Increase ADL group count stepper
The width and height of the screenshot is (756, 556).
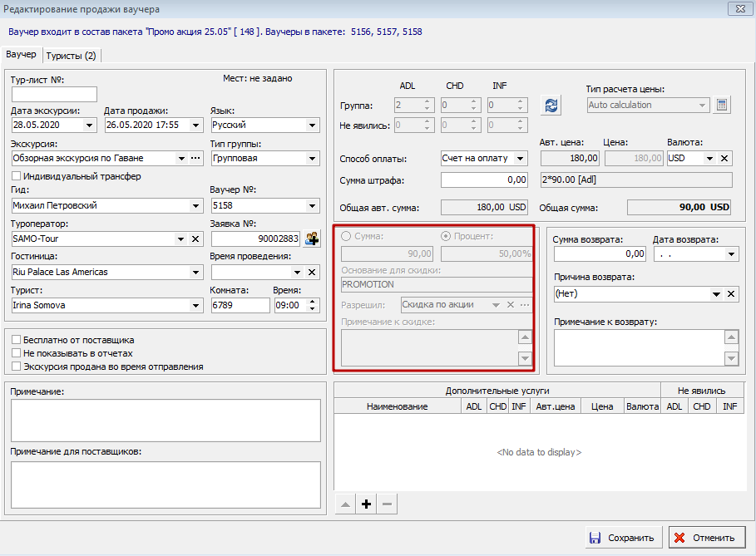pos(427,101)
